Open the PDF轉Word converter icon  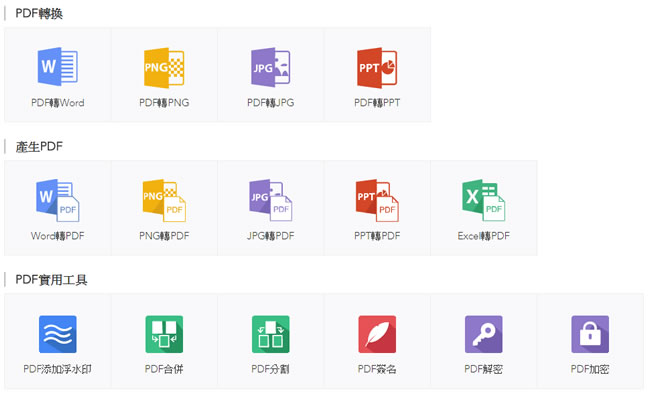click(x=58, y=67)
